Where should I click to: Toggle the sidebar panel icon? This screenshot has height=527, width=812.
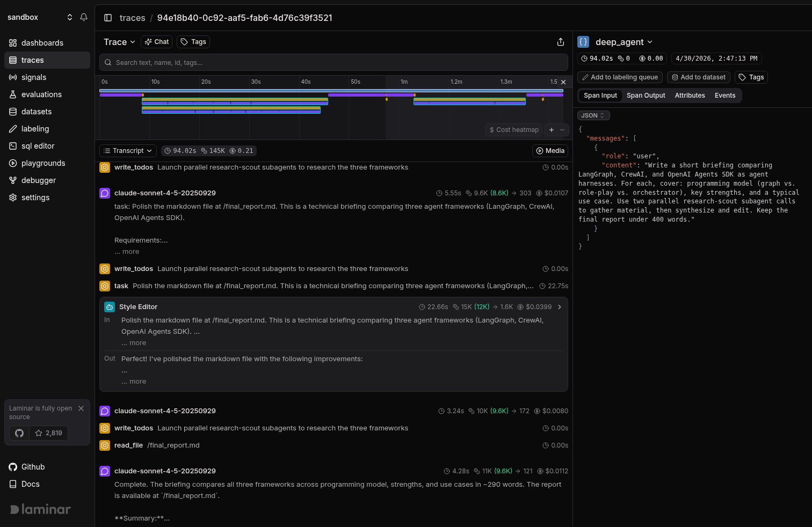tap(108, 18)
